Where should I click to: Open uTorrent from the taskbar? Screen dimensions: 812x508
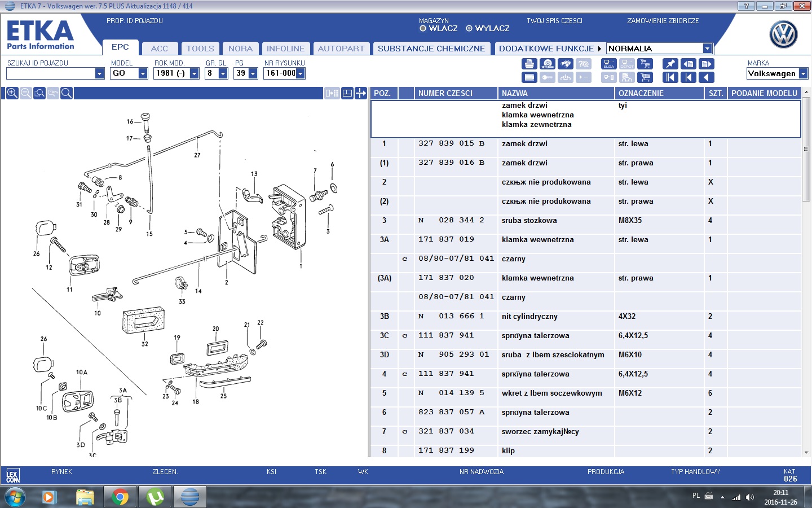click(155, 497)
